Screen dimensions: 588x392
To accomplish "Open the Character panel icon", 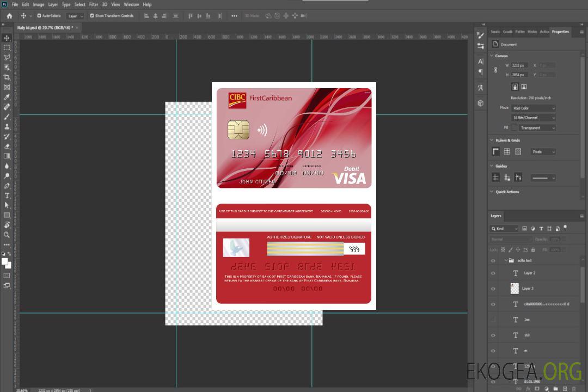I will (480, 61).
